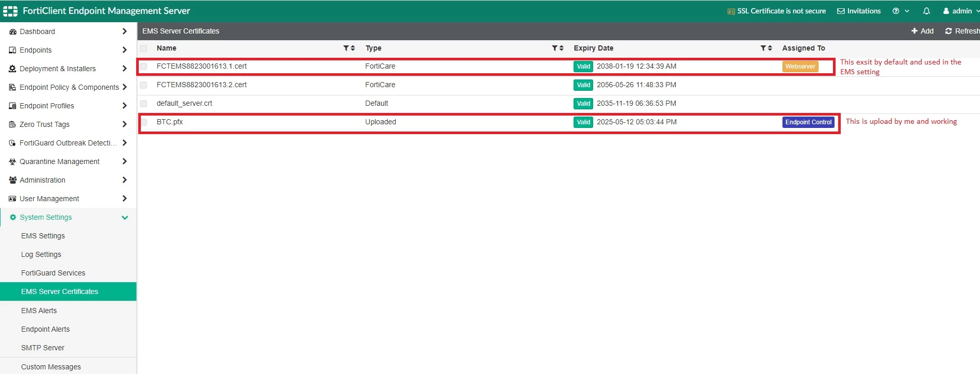
Task: Expand the User Management chevron
Action: [124, 199]
